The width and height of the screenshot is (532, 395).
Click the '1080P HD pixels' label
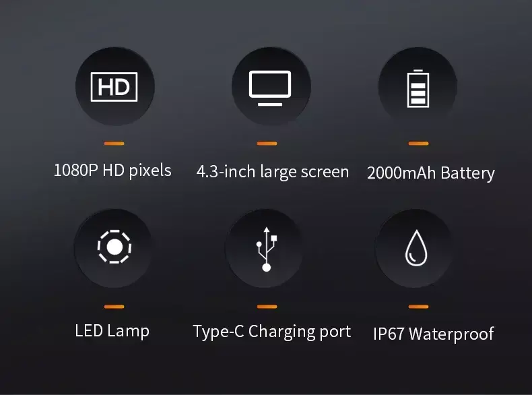(x=112, y=171)
